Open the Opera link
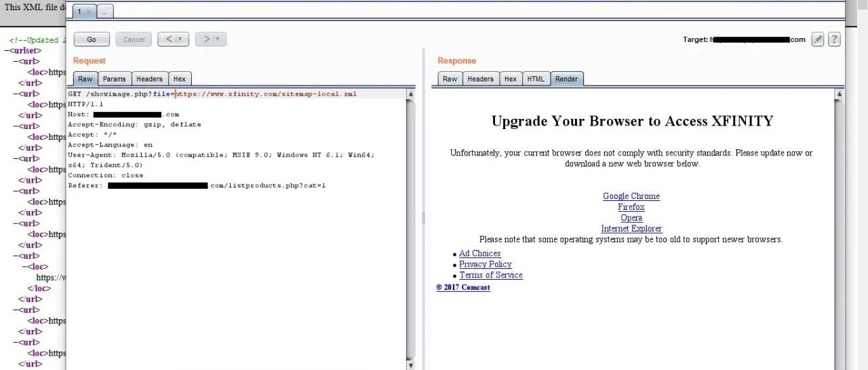868x370 pixels. [631, 218]
